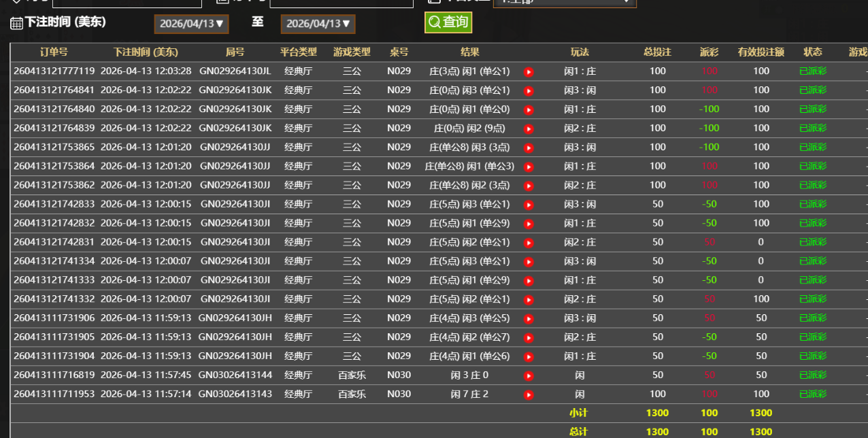
Task: Click the calendar icon beside 下注时间
Action: click(16, 23)
